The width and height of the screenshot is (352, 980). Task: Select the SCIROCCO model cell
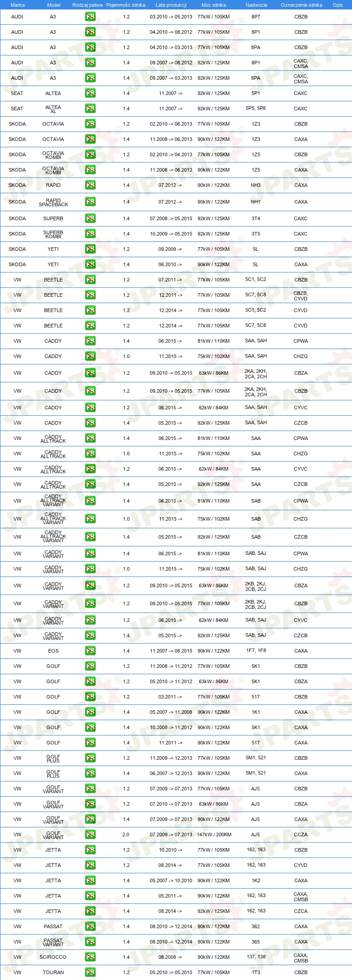coord(53,957)
